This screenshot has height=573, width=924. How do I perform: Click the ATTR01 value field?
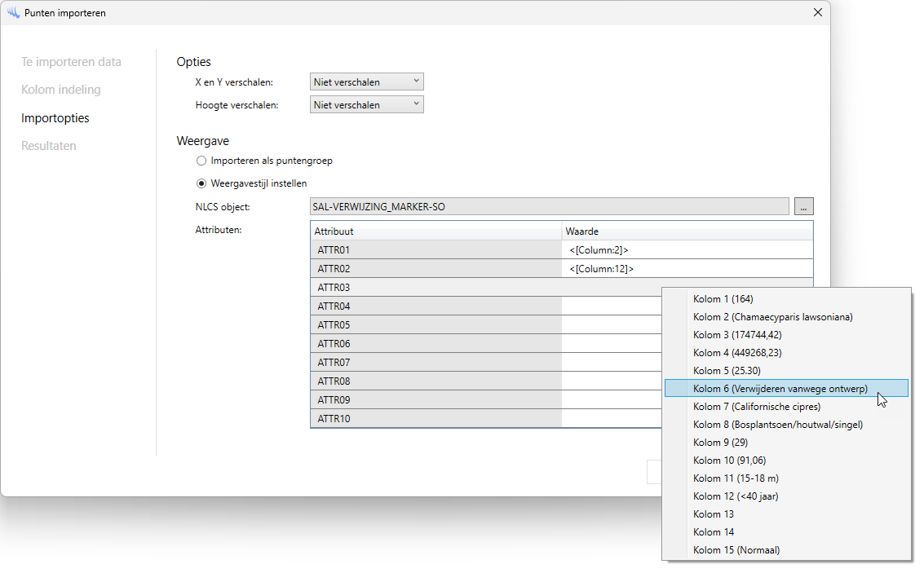tap(687, 249)
